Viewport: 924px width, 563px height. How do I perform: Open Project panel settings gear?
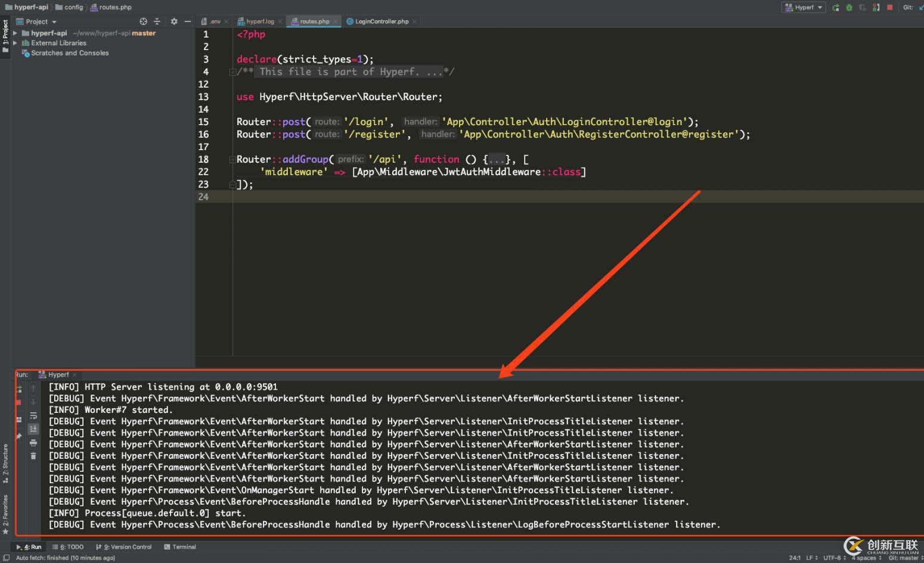coord(174,21)
